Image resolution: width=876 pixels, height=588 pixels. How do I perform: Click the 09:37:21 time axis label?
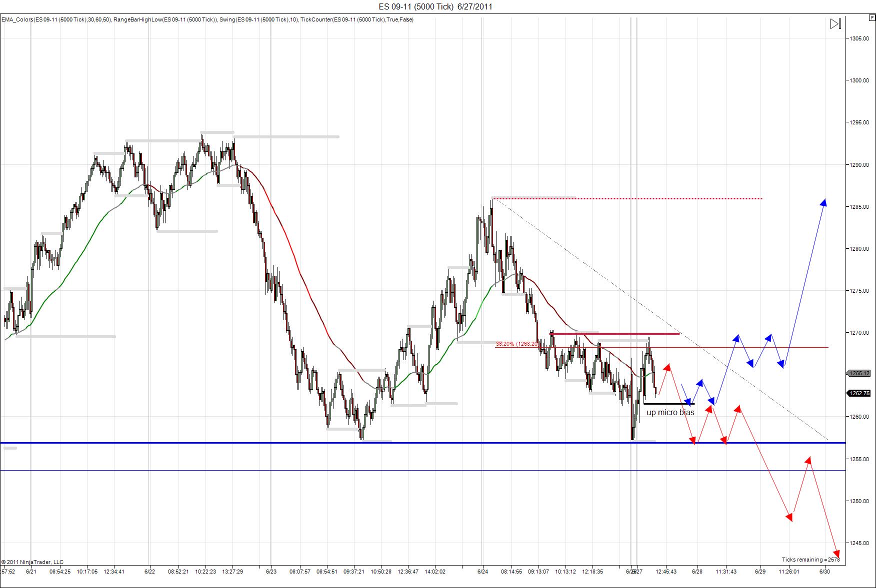(x=353, y=572)
